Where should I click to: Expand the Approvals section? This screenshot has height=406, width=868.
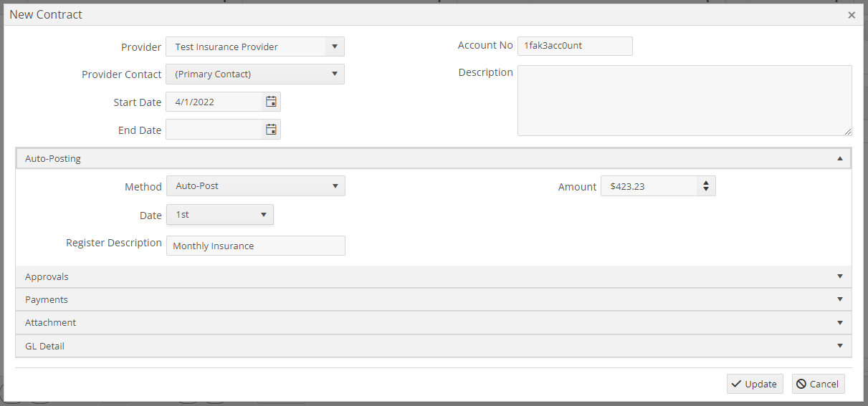(x=434, y=276)
